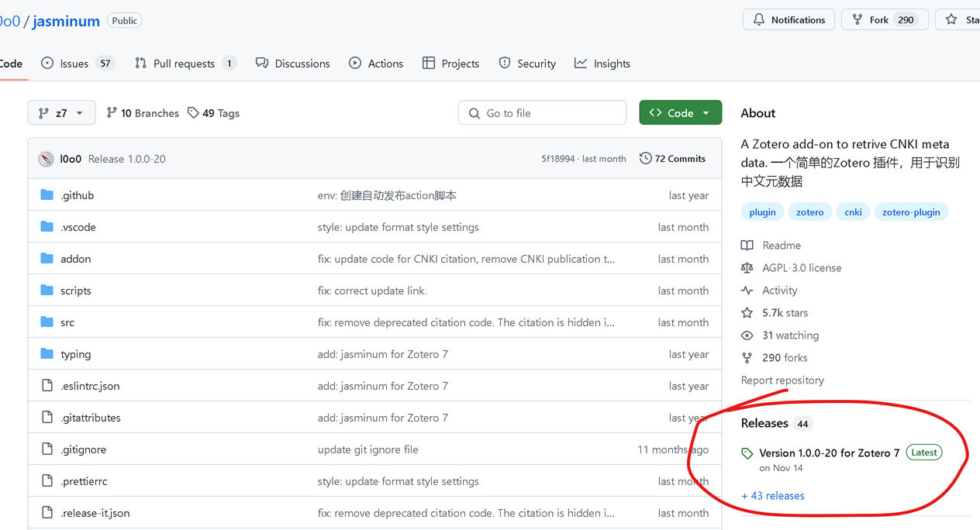980x530 pixels.
Task: Open the Releases heading link
Action: tap(776, 423)
